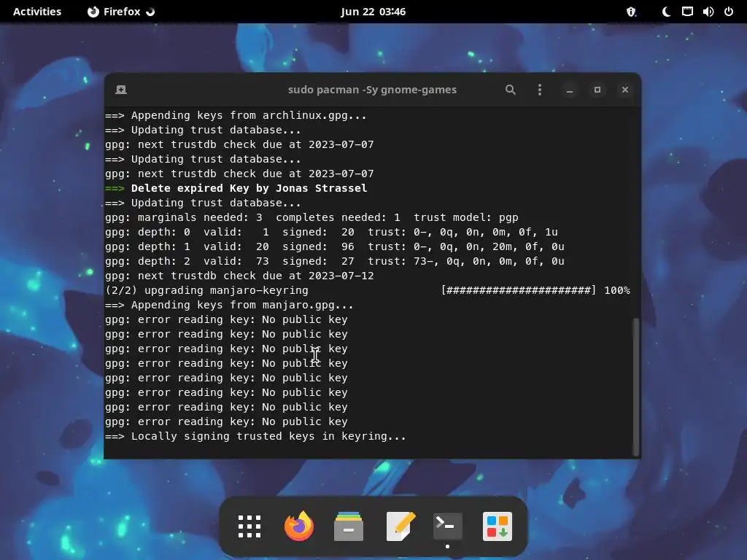Click 'Locally signing trusted keys in keyring...' line

pos(255,436)
